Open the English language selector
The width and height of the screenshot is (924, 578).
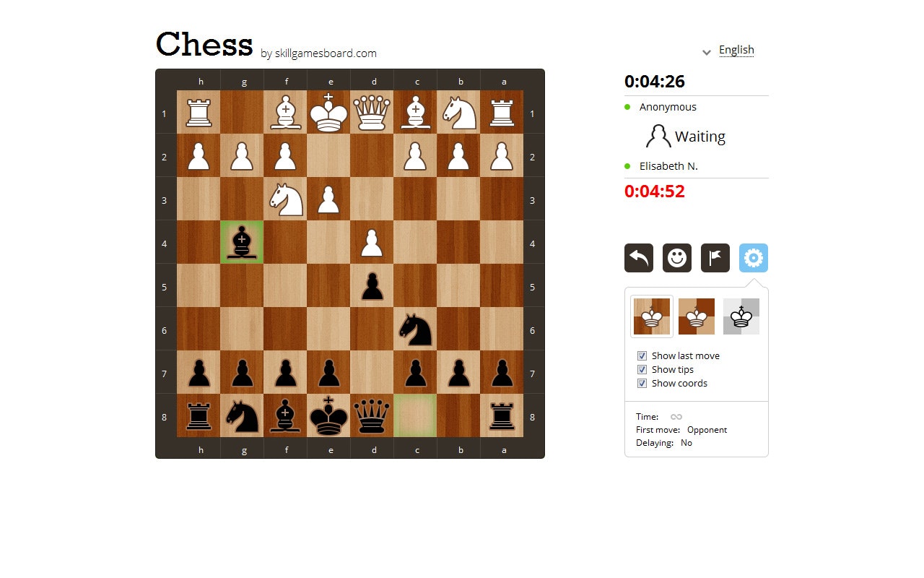pos(736,50)
